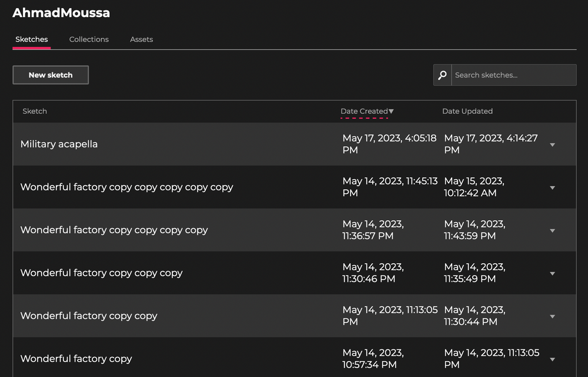This screenshot has width=588, height=377.
Task: Open Wonderful factory copy copy copy copy copy sketch
Action: 126,187
